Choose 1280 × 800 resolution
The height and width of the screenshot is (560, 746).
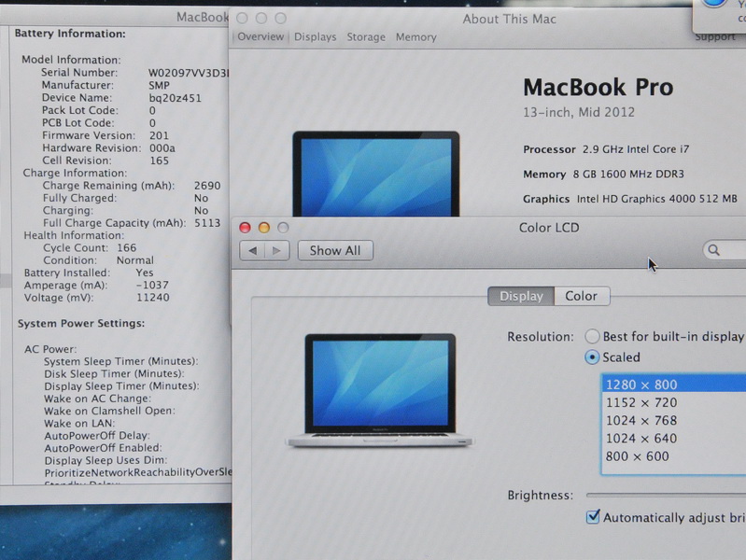[674, 385]
